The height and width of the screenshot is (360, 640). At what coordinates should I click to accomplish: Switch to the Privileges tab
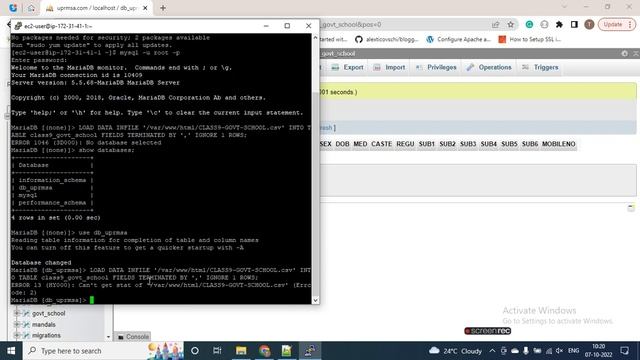[436, 67]
